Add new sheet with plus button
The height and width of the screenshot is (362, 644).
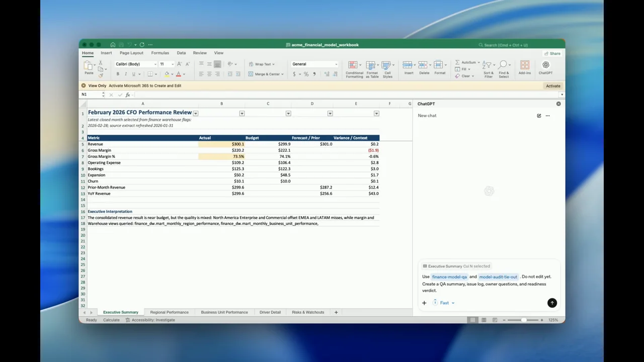click(x=336, y=312)
